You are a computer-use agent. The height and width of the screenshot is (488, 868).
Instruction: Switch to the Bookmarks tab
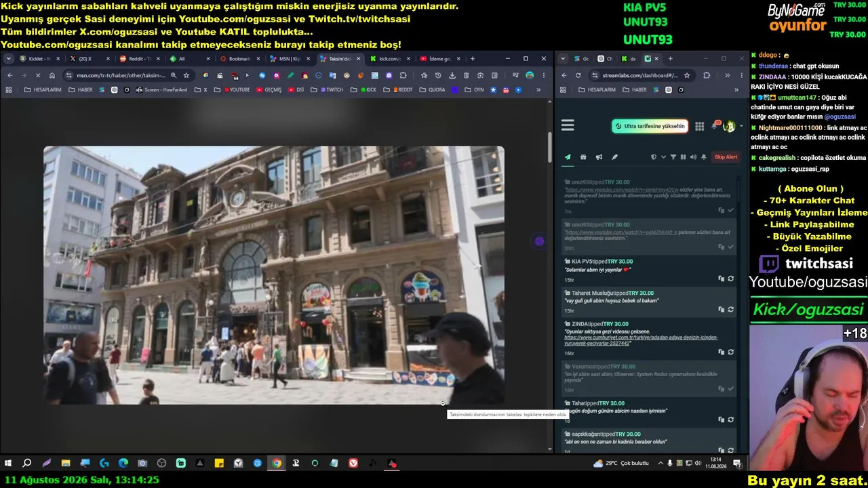click(x=240, y=59)
